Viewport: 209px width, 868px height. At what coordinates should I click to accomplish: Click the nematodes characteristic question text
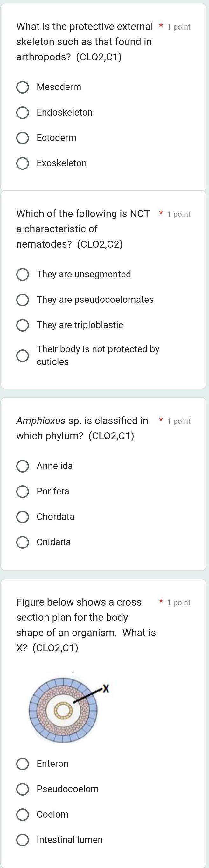83,229
